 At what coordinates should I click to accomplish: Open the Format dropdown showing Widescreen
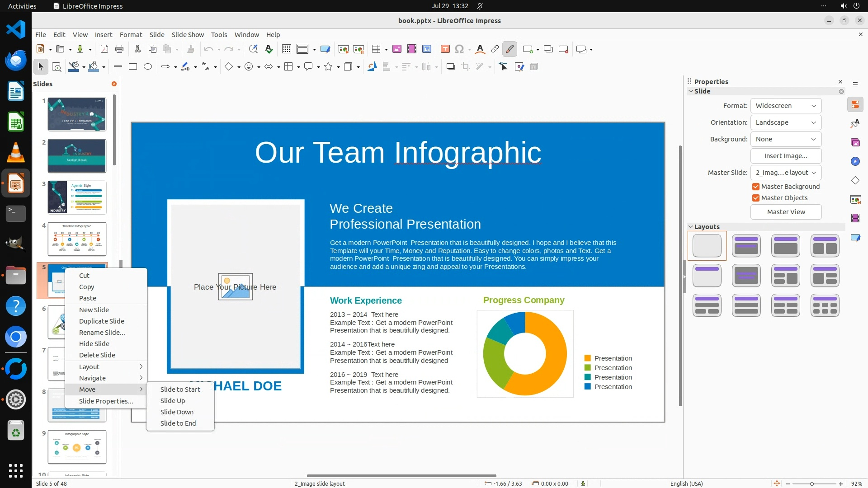786,106
